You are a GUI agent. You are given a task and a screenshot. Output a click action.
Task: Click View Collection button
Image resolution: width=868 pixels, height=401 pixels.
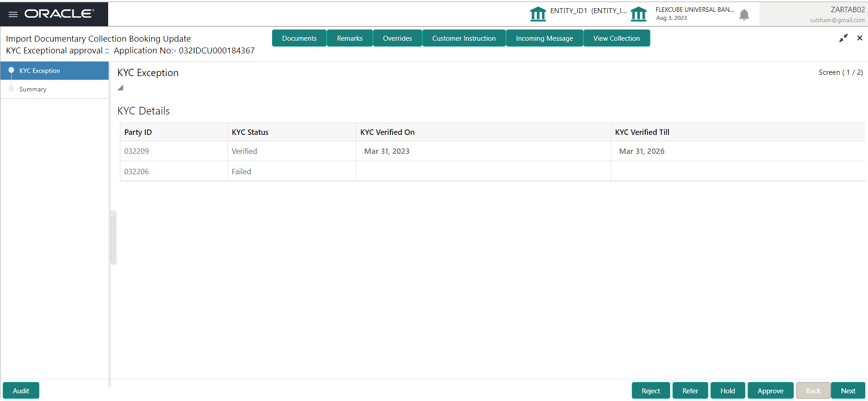[x=616, y=38]
